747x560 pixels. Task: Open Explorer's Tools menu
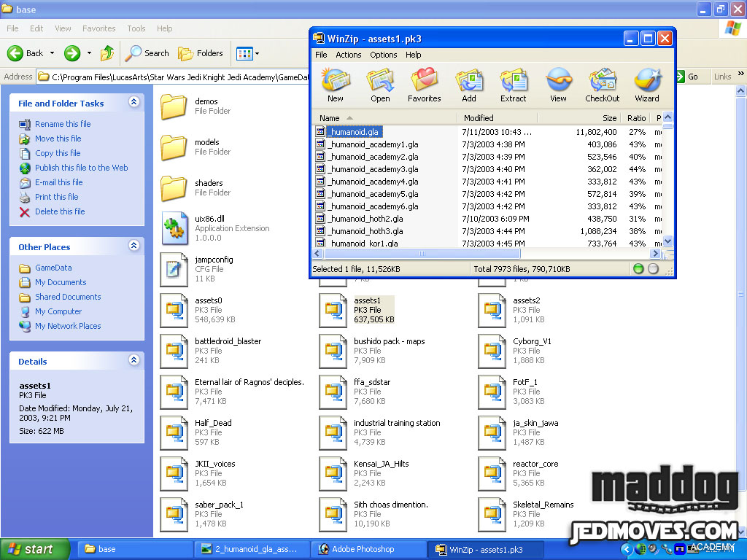click(136, 28)
